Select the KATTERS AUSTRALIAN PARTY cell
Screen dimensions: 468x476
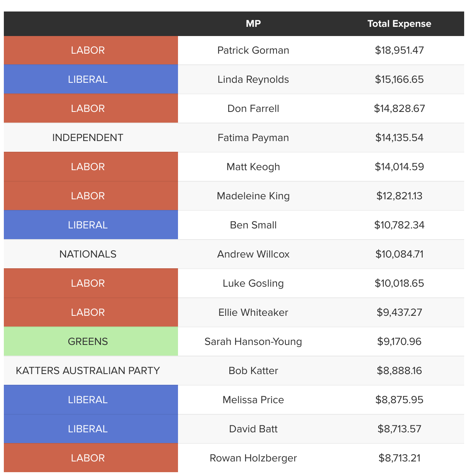coord(88,371)
